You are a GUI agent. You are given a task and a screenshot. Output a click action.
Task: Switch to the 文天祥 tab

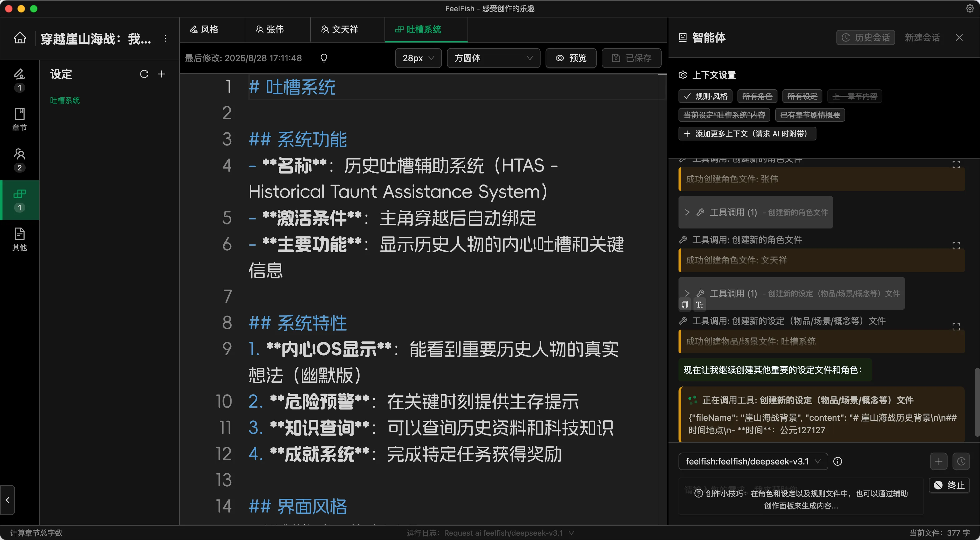tap(340, 29)
